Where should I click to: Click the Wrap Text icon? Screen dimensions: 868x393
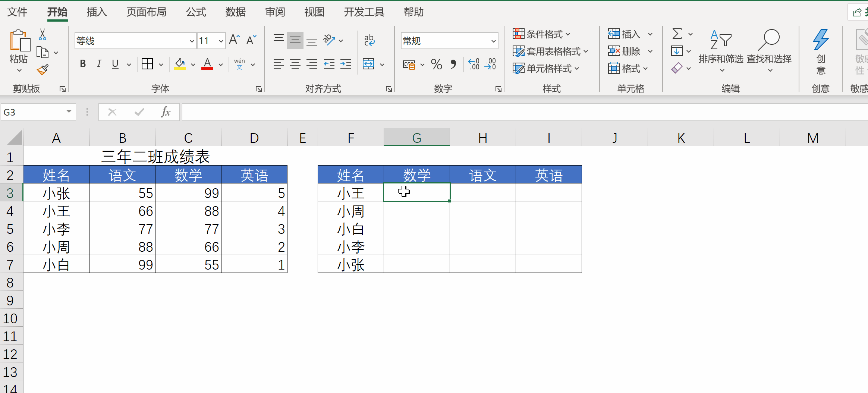pyautogui.click(x=369, y=40)
